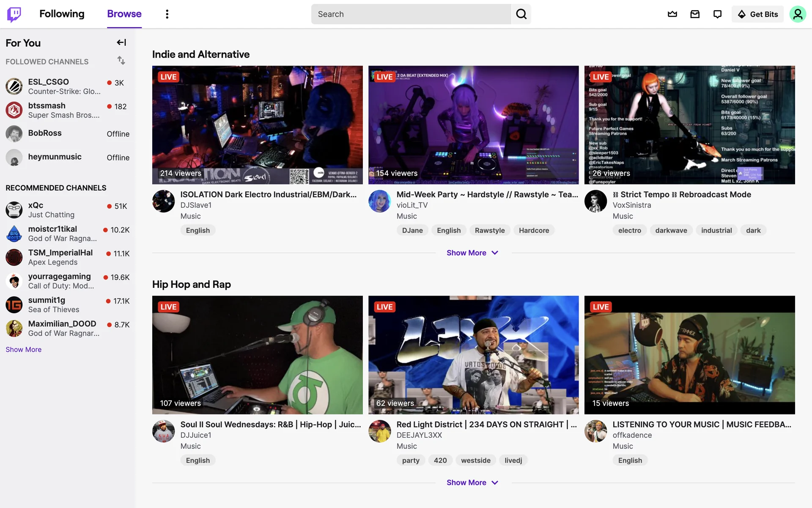Screen dimensions: 812x508
Task: Open the inbox notifications icon
Action: (x=695, y=14)
